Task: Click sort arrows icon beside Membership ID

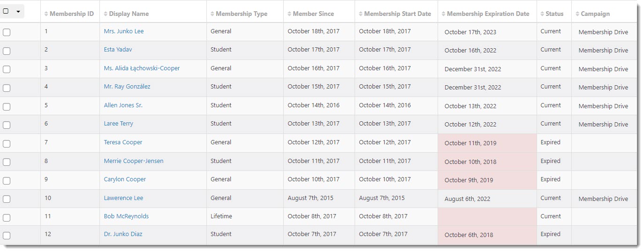Action: coord(46,14)
